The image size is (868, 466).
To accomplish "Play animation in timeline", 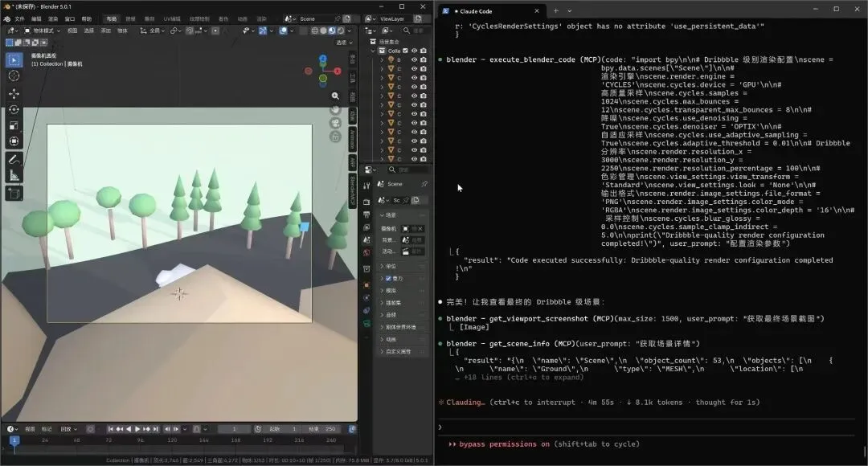I will 137,429.
